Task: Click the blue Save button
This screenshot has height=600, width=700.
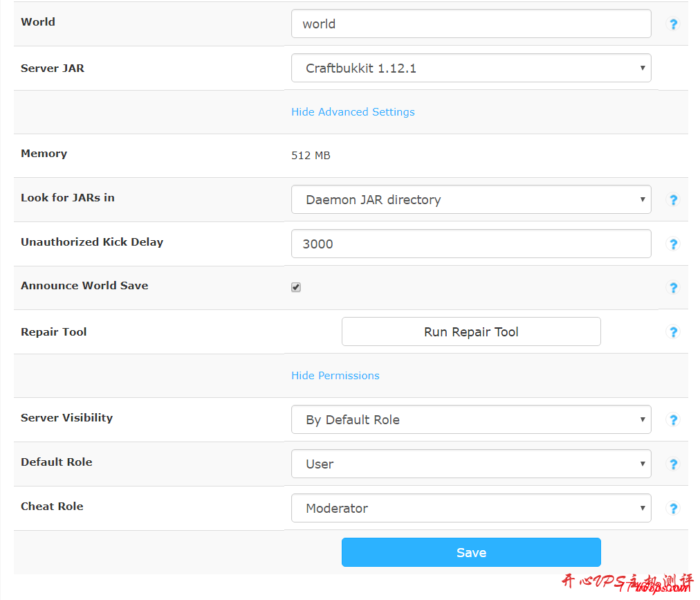Action: [470, 553]
